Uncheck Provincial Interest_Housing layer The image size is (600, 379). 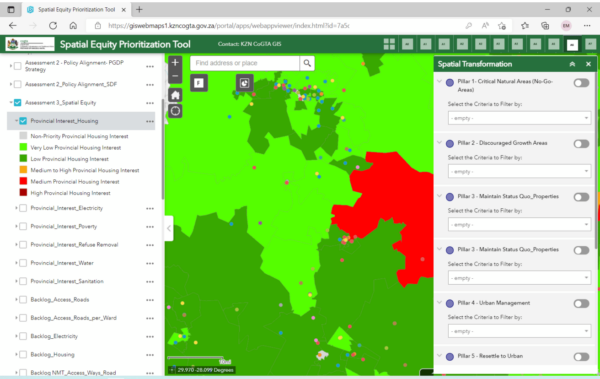point(23,121)
